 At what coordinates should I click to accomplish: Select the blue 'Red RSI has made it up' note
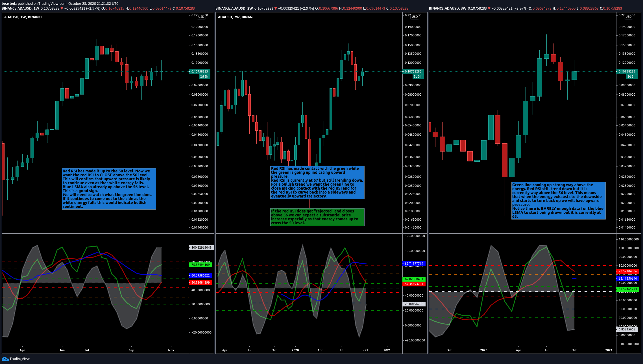109,189
